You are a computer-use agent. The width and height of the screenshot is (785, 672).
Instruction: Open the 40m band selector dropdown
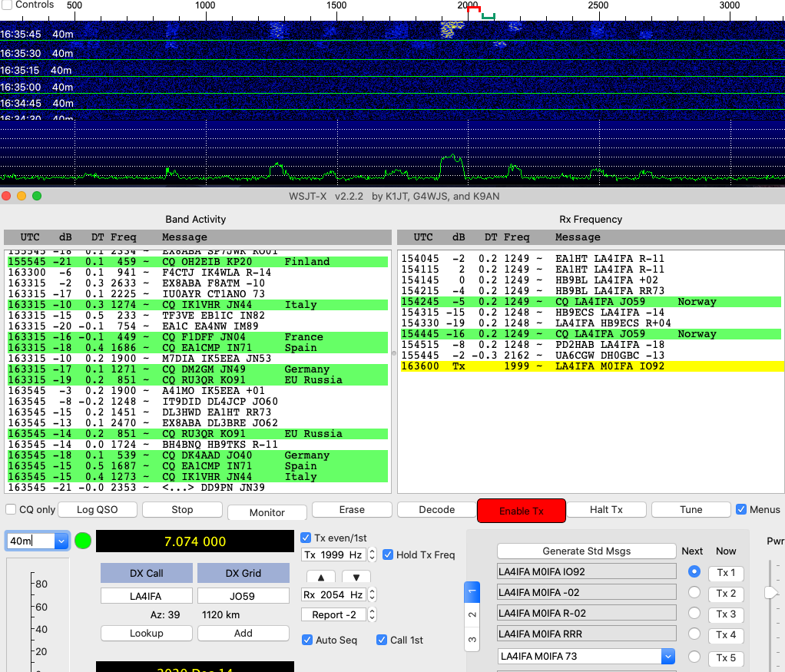(61, 541)
